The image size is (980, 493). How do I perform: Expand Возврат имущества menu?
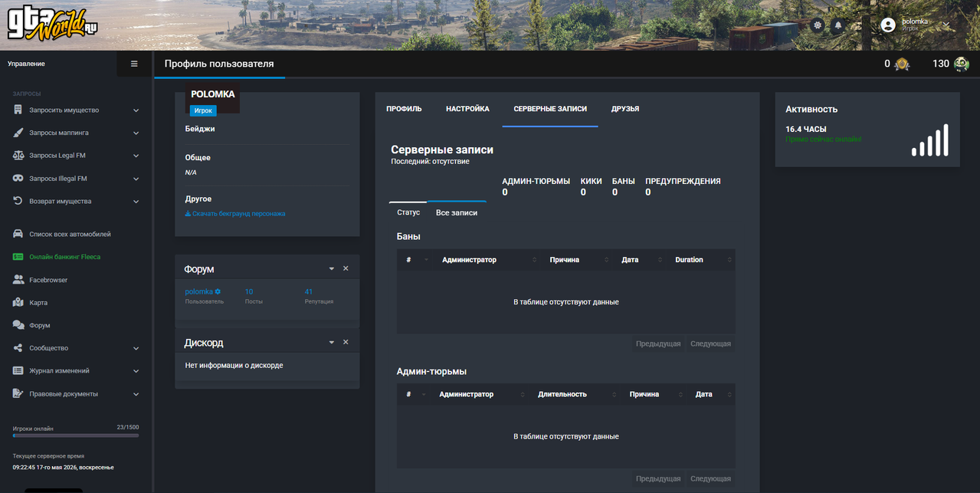click(136, 202)
